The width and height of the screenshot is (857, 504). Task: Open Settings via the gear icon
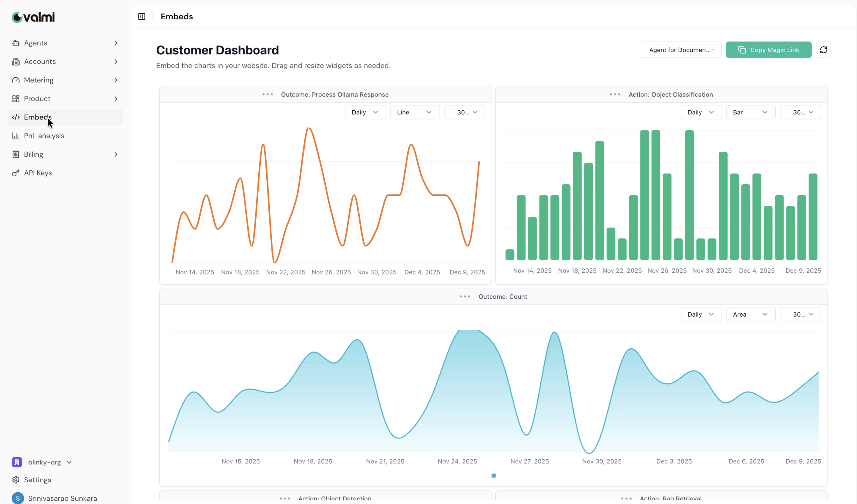tap(16, 480)
